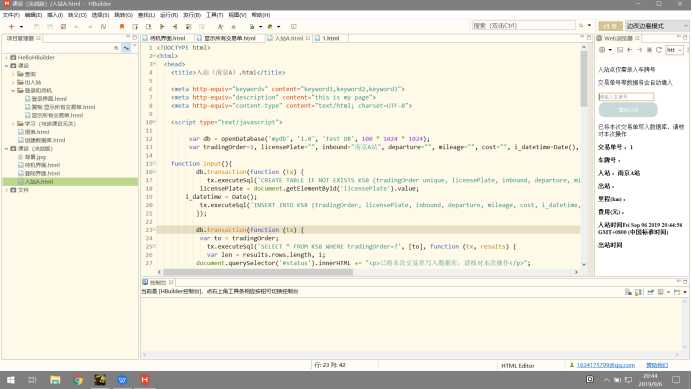Viewport: 692px width, 389px height.
Task: Click the clear console icon in console panel
Action: (628, 292)
